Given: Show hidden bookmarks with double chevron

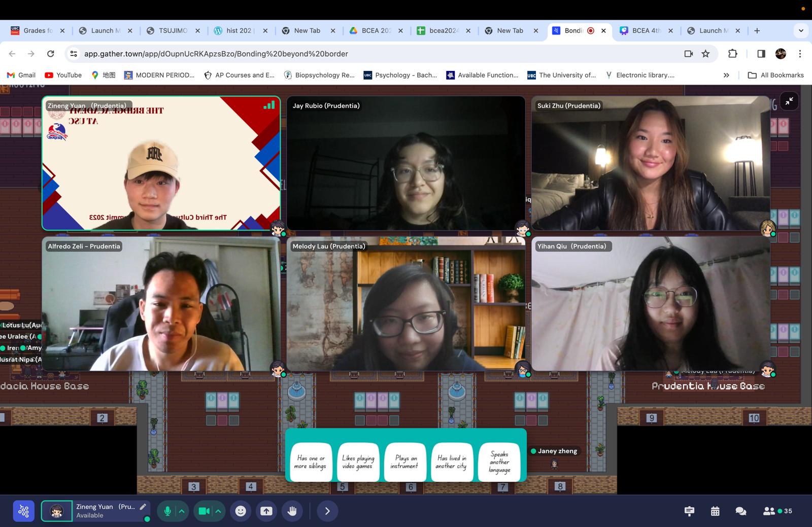Looking at the screenshot, I should click(726, 75).
